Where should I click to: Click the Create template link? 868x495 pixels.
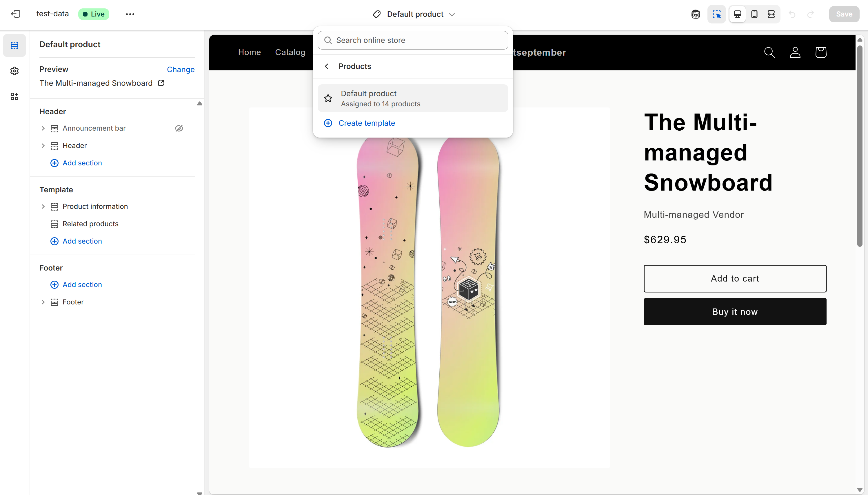(x=366, y=123)
